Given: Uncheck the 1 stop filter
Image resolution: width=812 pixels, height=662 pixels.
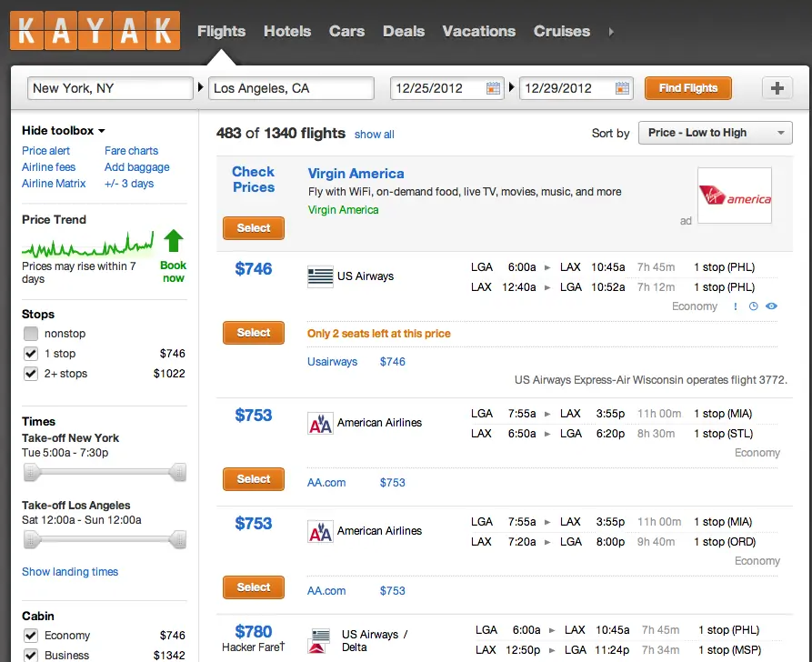Looking at the screenshot, I should pos(31,354).
